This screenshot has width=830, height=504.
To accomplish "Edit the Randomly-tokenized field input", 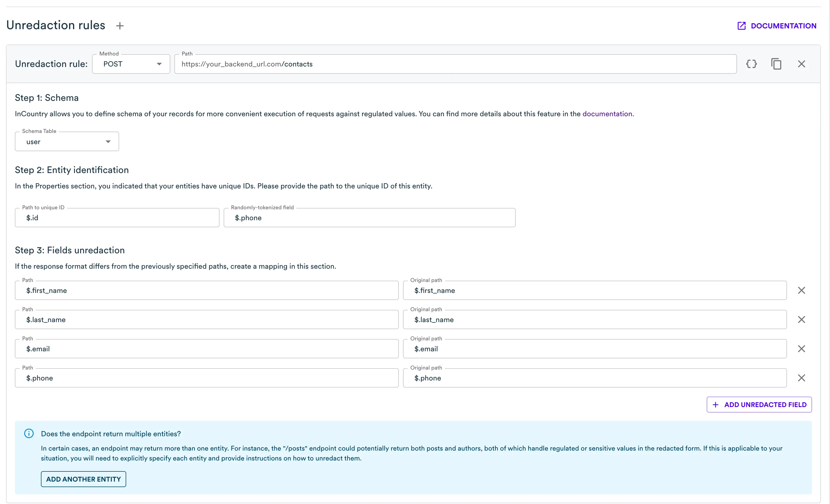I will (369, 218).
